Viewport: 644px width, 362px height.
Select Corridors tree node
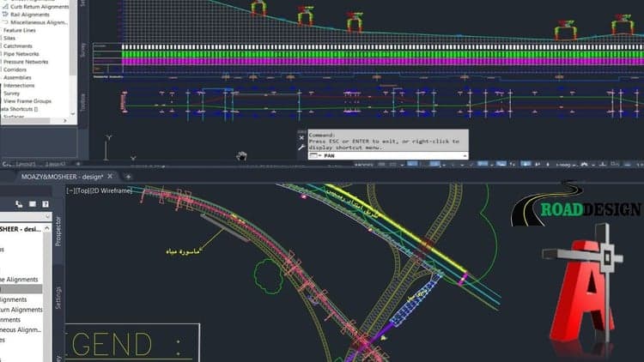coord(15,69)
